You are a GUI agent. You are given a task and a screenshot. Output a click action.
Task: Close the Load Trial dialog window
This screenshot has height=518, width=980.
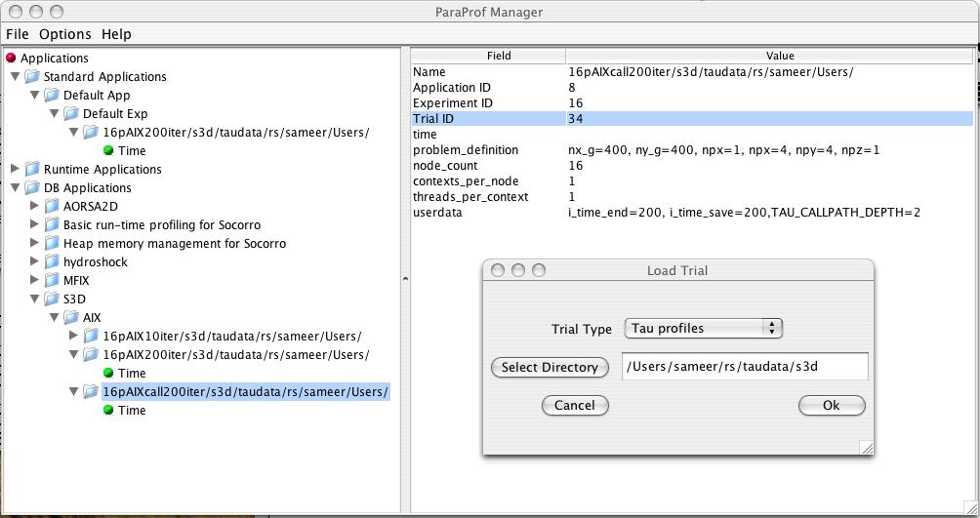(x=498, y=270)
